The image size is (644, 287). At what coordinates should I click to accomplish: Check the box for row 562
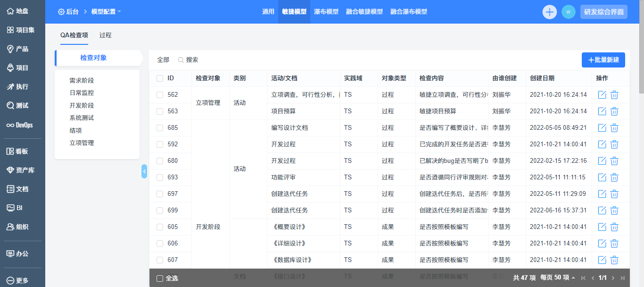pyautogui.click(x=160, y=95)
